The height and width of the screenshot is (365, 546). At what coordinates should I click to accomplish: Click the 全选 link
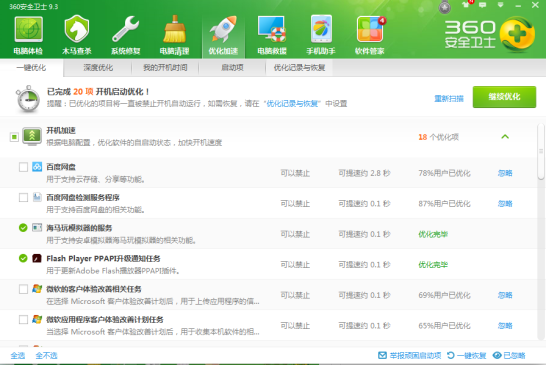pyautogui.click(x=18, y=355)
